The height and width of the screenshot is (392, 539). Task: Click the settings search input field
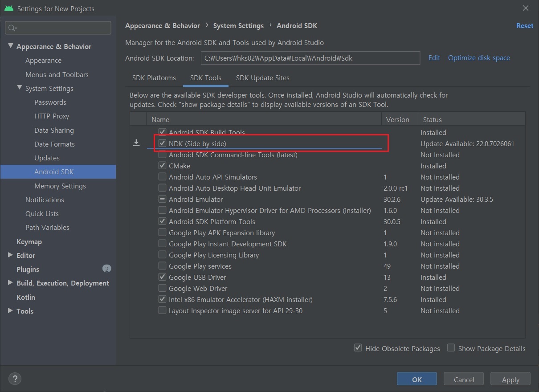pyautogui.click(x=58, y=28)
